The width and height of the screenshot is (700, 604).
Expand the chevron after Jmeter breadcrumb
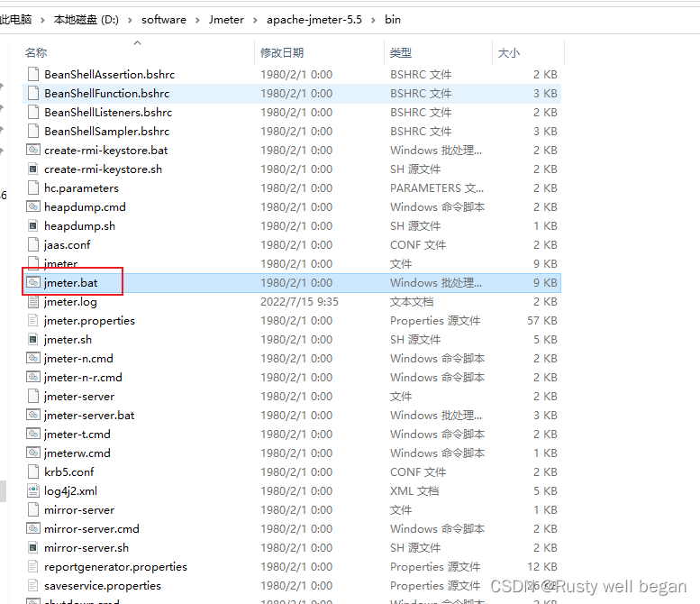tap(255, 20)
